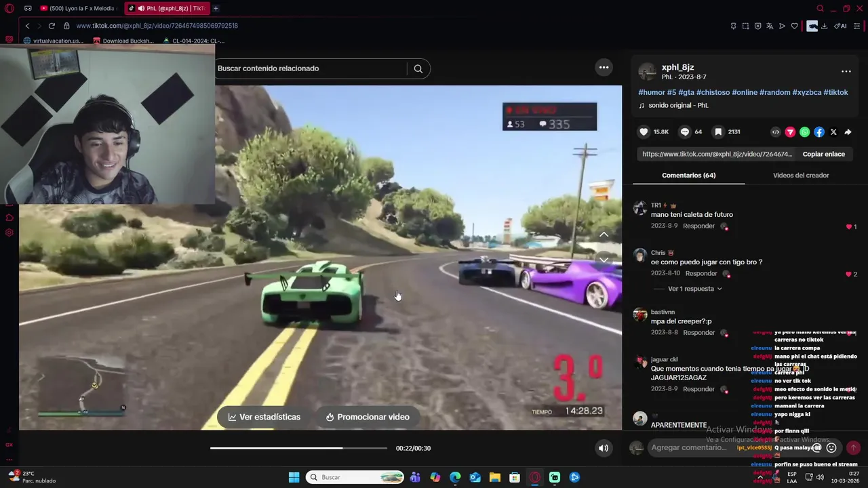
Task: Open more share options arrow
Action: click(848, 132)
